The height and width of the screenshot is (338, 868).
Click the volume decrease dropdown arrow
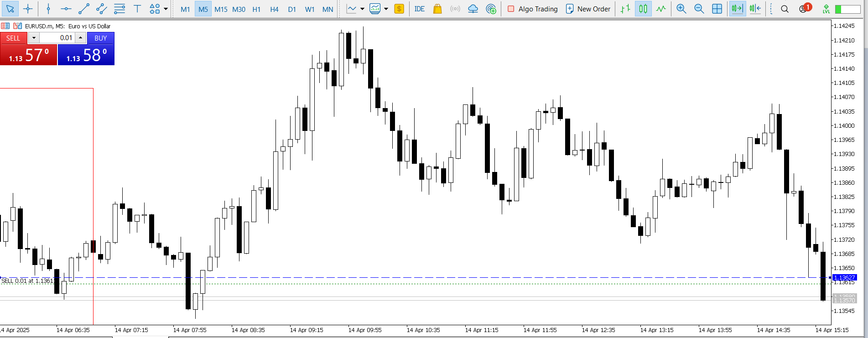pos(34,38)
